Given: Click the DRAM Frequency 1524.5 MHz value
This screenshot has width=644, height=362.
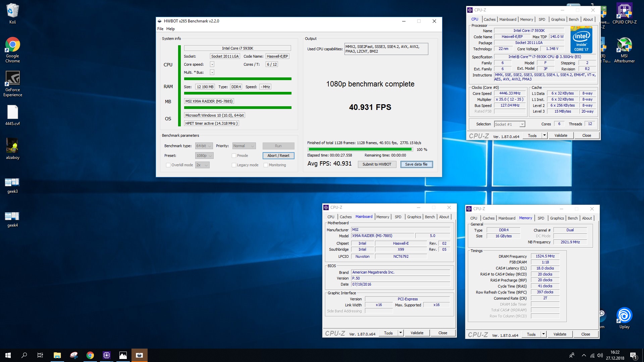Looking at the screenshot, I should pos(545,256).
